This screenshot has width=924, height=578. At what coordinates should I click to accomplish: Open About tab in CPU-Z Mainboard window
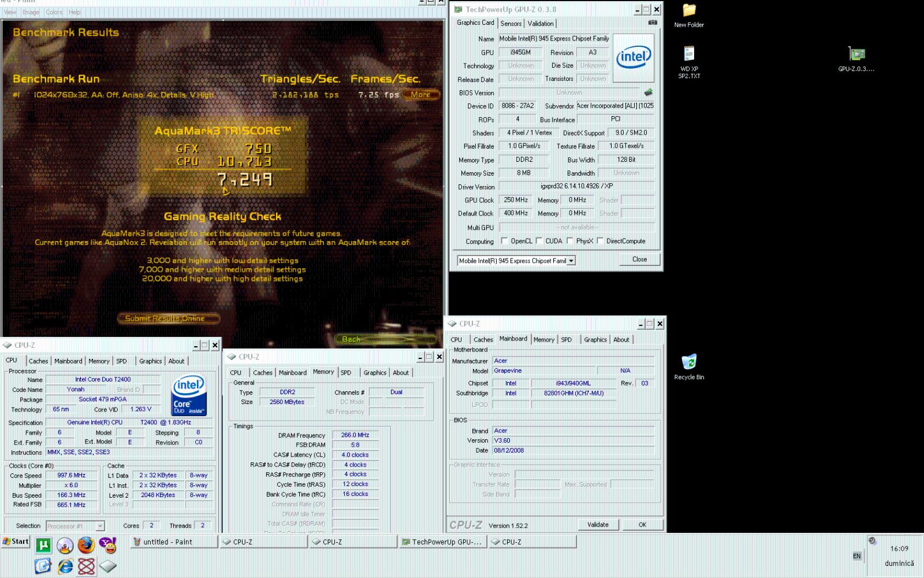tap(621, 340)
